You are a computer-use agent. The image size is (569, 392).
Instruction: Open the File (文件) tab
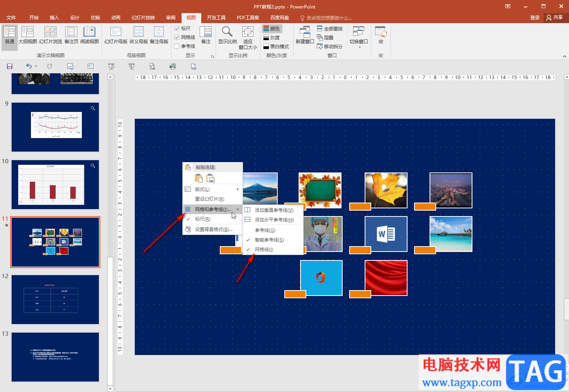(x=11, y=18)
